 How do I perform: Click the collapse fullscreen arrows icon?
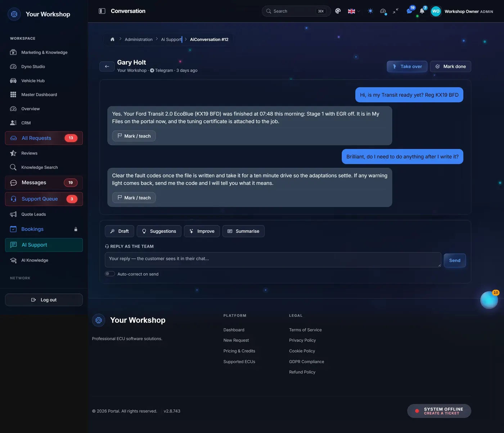coord(396,11)
